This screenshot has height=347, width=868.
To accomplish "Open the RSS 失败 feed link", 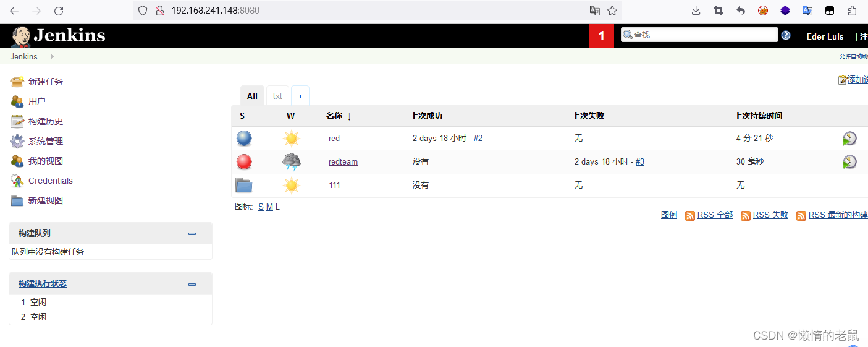I will pos(770,215).
